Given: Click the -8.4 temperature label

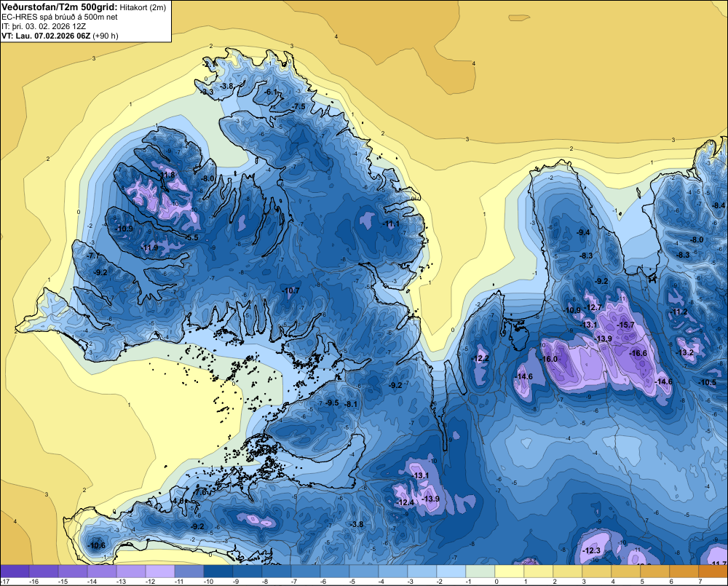Looking at the screenshot, I should pyautogui.click(x=719, y=205).
